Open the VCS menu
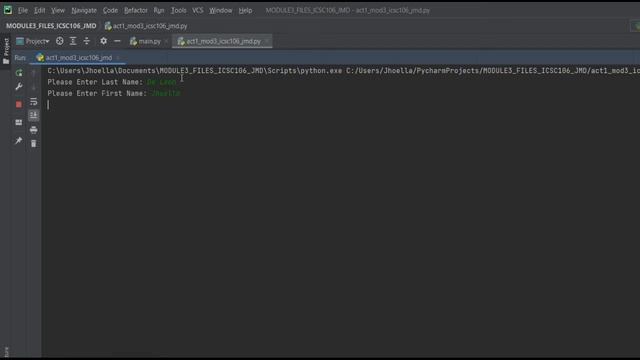Viewport: 640px width, 360px height. (x=198, y=10)
